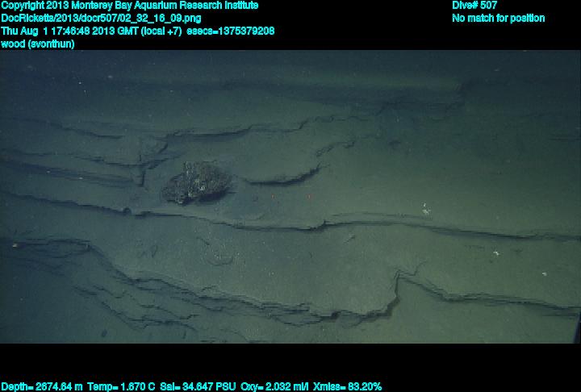581x392 pixels.
Task: Click the Temp= 1.670 C reading
Action: [121, 387]
